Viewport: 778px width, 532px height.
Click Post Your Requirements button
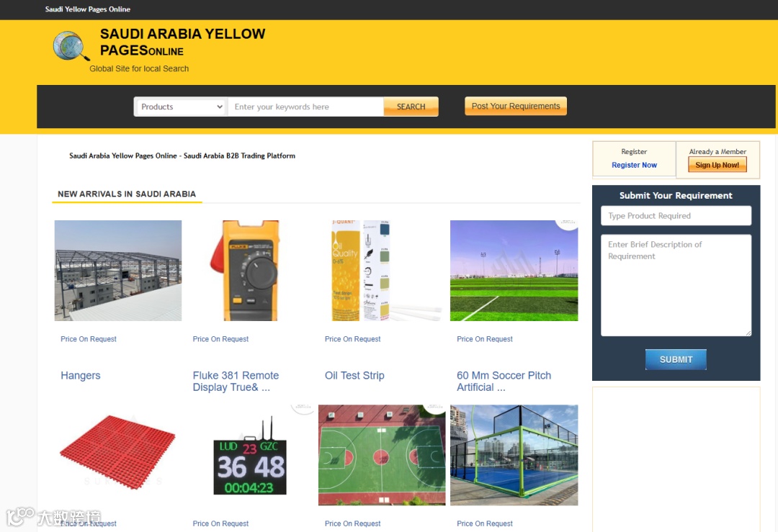coord(516,106)
